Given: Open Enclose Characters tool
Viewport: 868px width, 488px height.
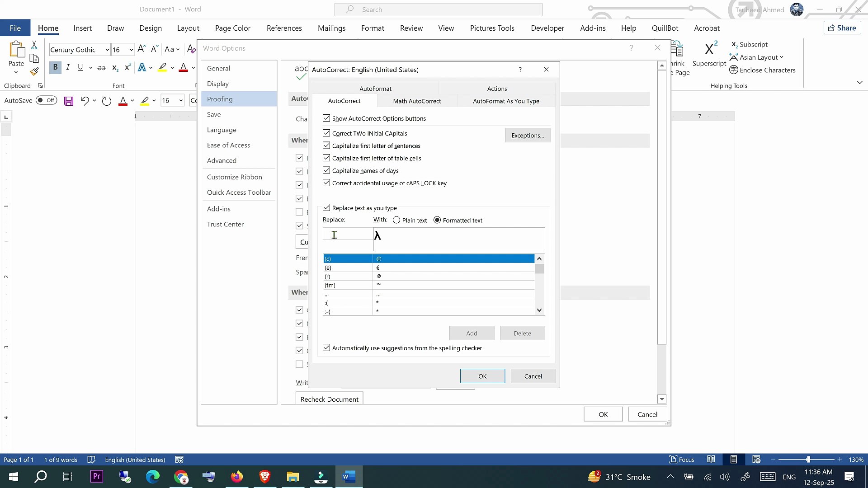Looking at the screenshot, I should click(763, 70).
